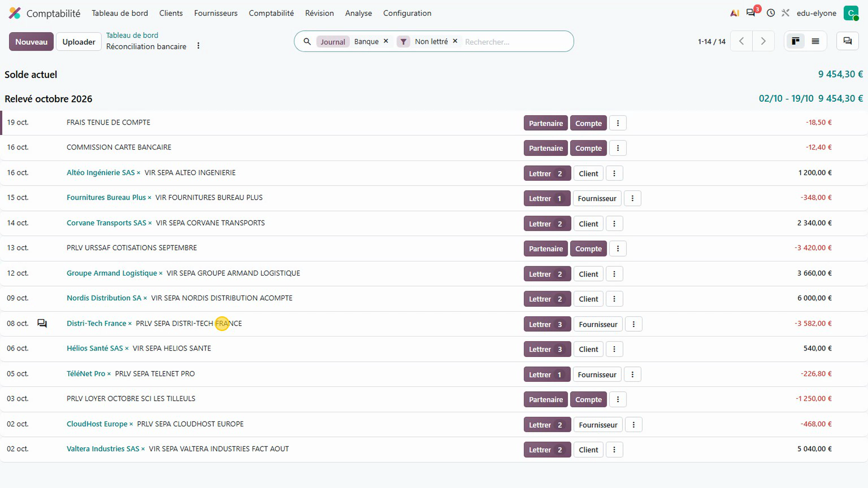Open the user avatar menu
Viewport: 868px width, 488px height.
851,13
